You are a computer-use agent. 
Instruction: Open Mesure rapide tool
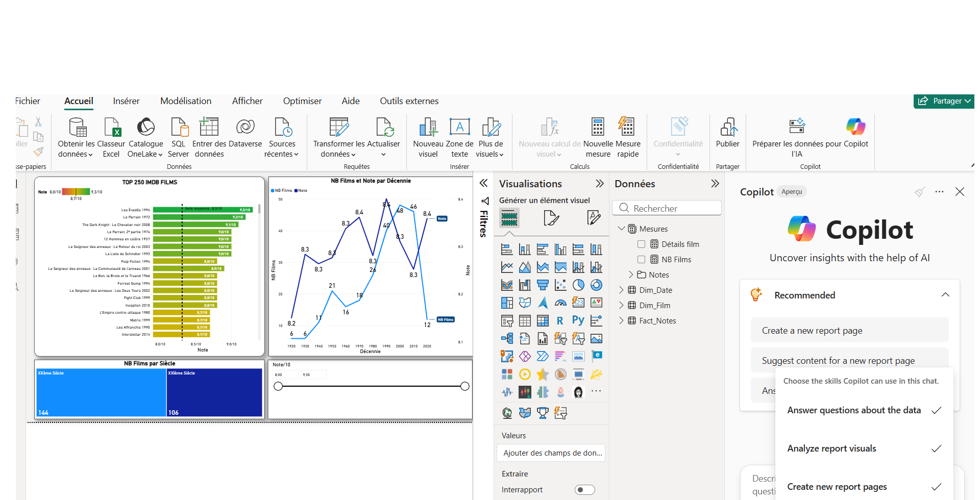628,137
